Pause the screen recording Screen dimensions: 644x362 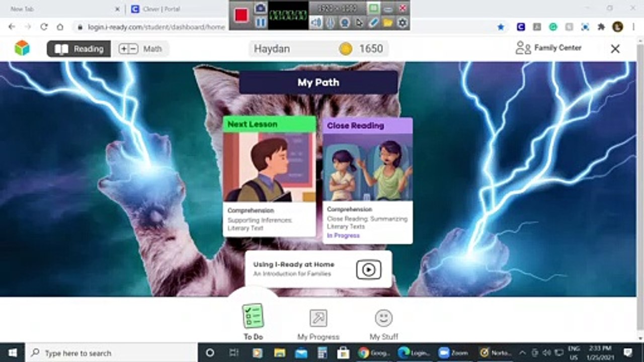[x=260, y=22]
